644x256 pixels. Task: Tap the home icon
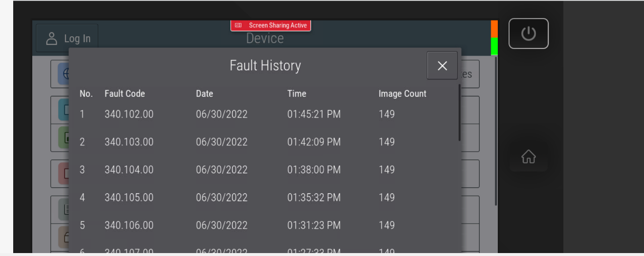point(529,157)
